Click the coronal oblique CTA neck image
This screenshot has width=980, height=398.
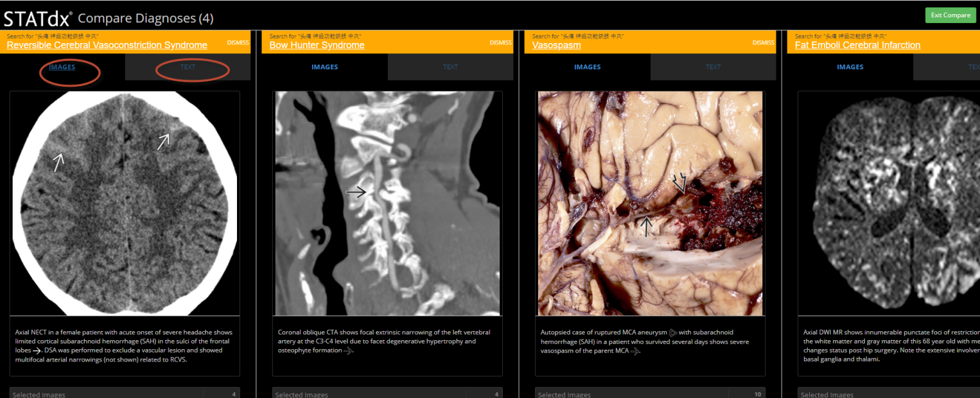pos(387,203)
